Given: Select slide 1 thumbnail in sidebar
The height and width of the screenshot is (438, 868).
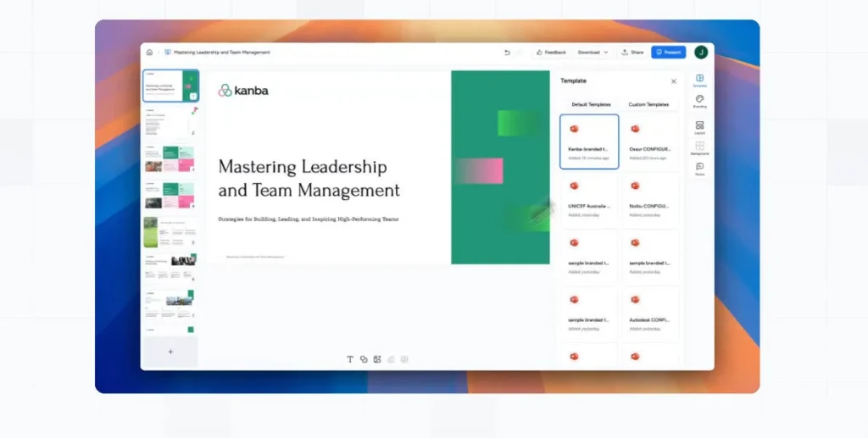Looking at the screenshot, I should 170,86.
